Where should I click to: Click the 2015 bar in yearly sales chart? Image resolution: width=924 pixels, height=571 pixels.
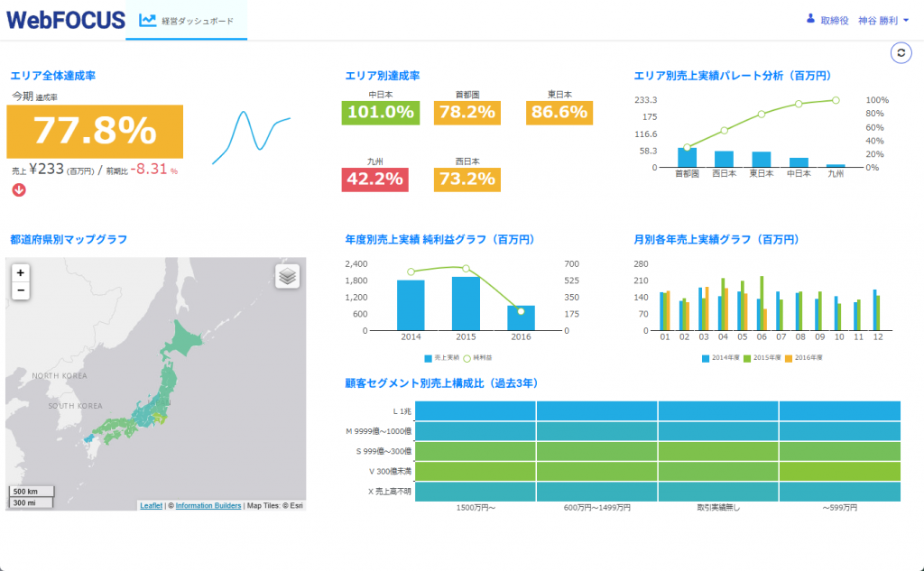[466, 303]
